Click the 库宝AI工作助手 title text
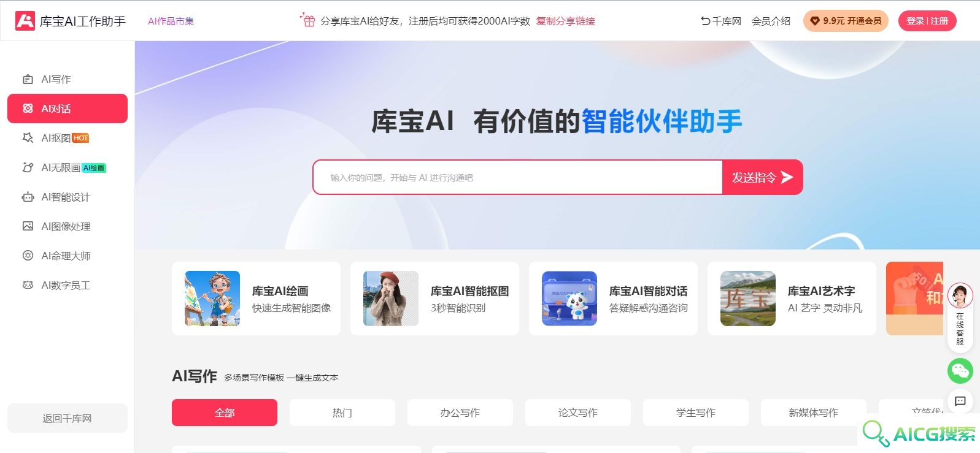This screenshot has height=453, width=980. click(83, 21)
